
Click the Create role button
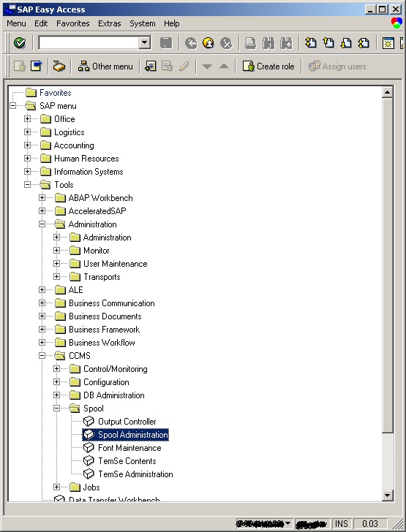pyautogui.click(x=268, y=66)
